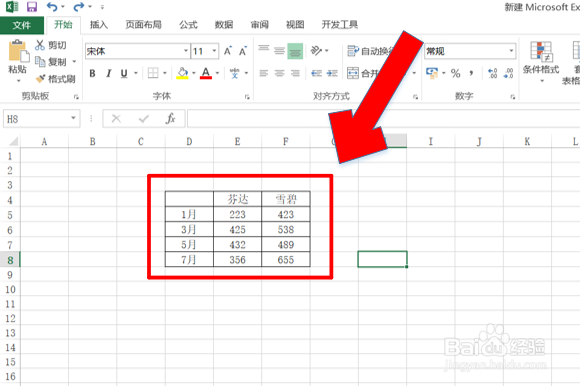Open Conditional Formatting icon
This screenshot has height=386, width=580.
click(x=541, y=51)
